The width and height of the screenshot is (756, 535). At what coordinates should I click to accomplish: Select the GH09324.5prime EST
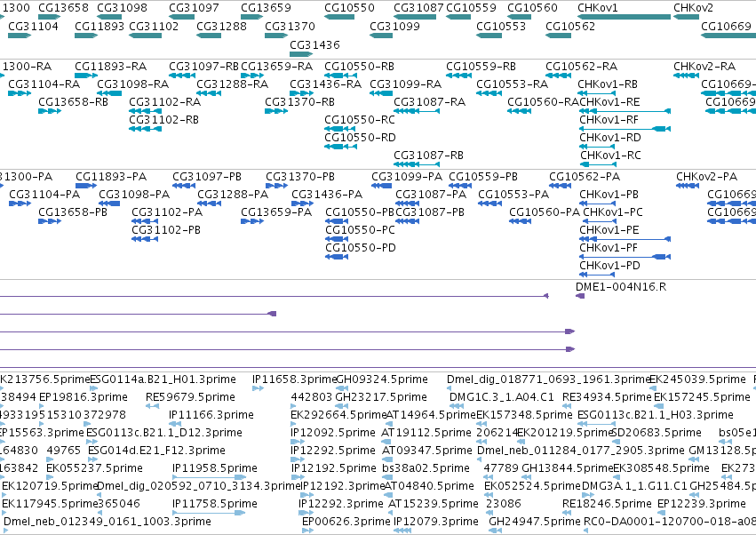click(342, 388)
